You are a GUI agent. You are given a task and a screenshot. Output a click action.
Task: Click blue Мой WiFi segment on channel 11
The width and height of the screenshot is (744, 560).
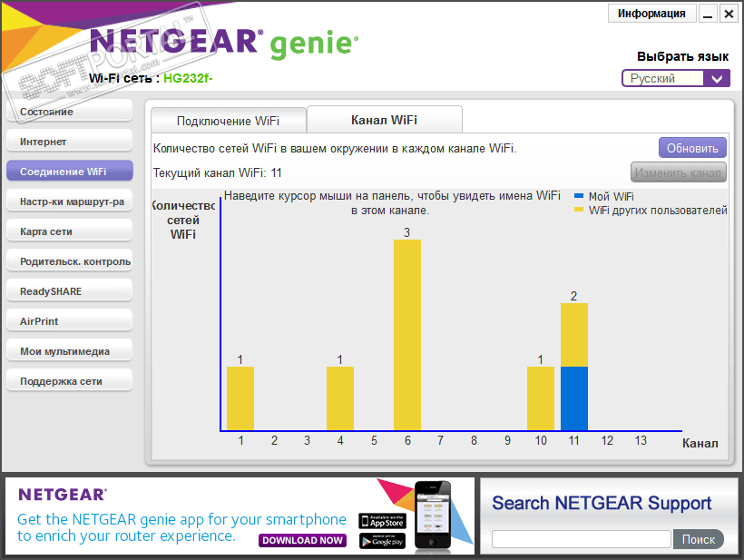pyautogui.click(x=574, y=398)
